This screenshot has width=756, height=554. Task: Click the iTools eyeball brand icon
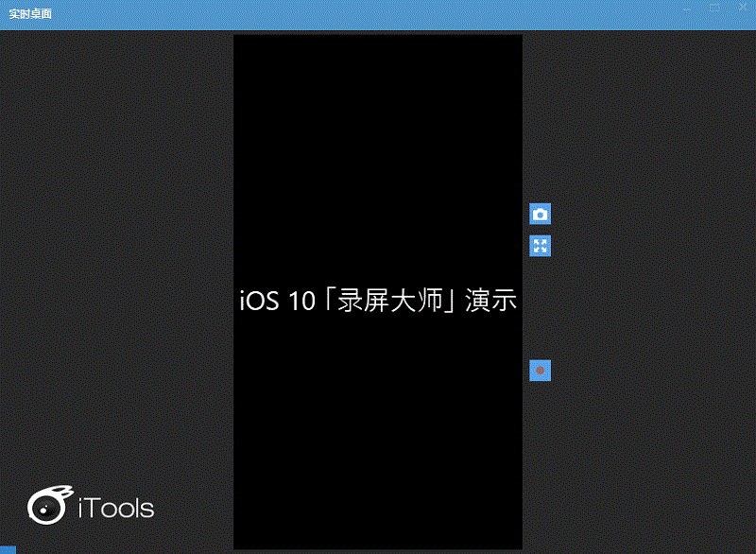(x=45, y=504)
